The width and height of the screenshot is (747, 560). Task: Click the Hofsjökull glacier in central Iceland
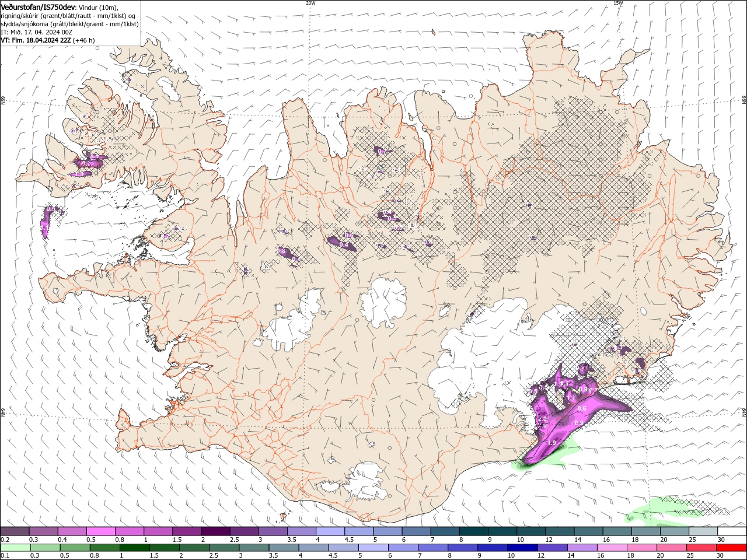383,302
